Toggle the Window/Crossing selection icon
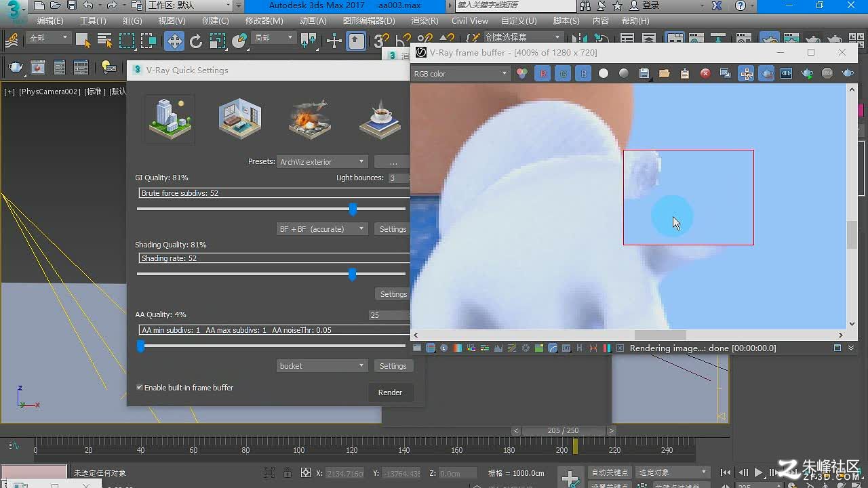The height and width of the screenshot is (488, 868). [149, 41]
